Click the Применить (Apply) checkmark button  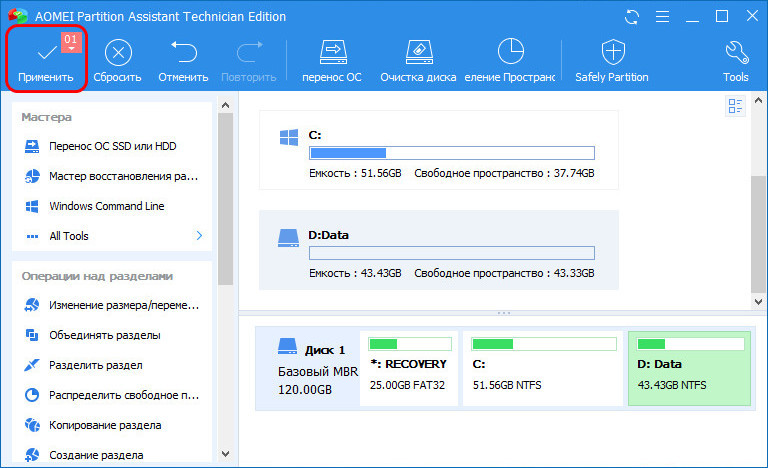click(46, 60)
